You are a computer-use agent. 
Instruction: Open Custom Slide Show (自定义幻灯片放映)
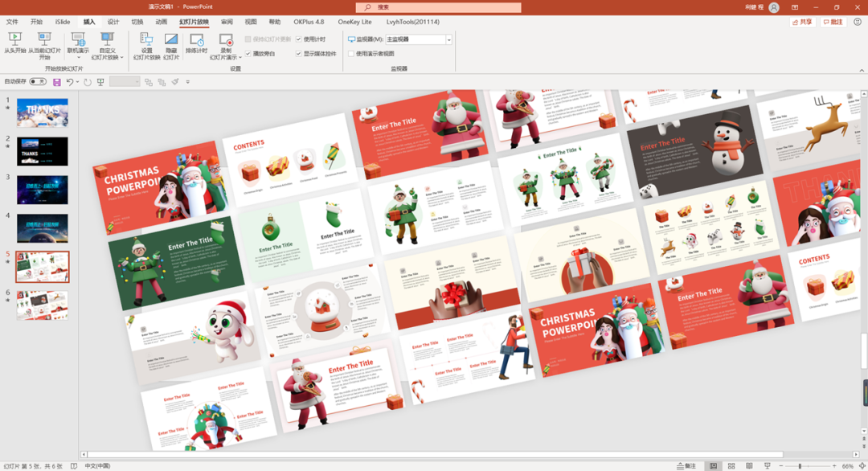click(x=107, y=45)
